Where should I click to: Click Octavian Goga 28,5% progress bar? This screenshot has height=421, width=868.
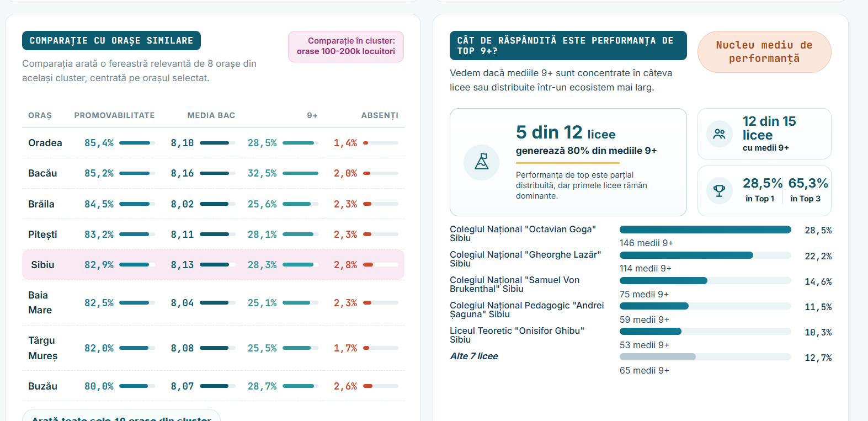coord(705,230)
